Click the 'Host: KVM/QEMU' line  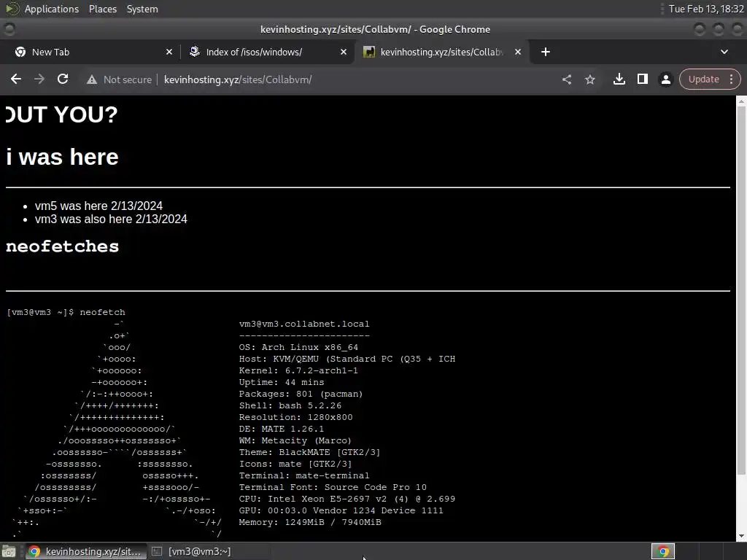coord(347,359)
